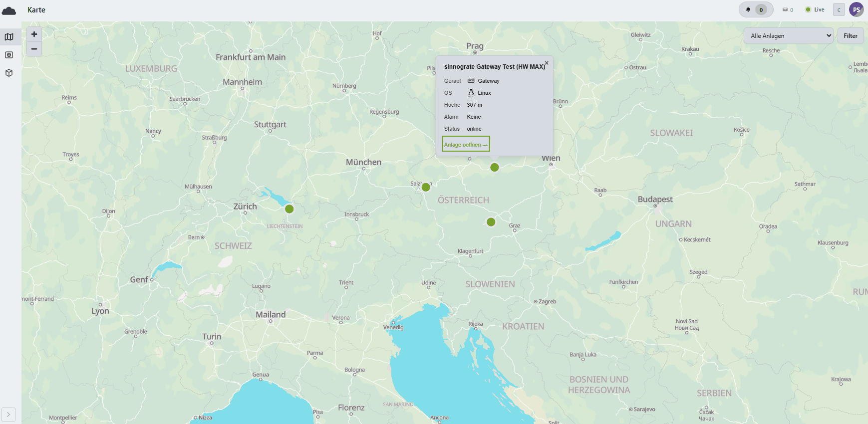Close the sinnograte Gateway popup

[547, 63]
